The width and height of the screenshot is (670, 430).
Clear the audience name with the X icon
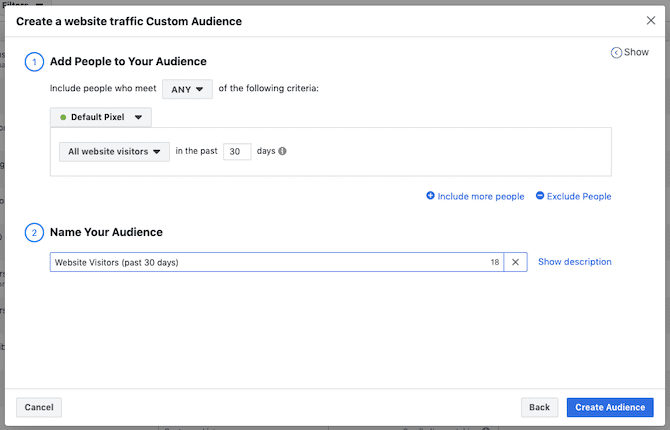516,262
